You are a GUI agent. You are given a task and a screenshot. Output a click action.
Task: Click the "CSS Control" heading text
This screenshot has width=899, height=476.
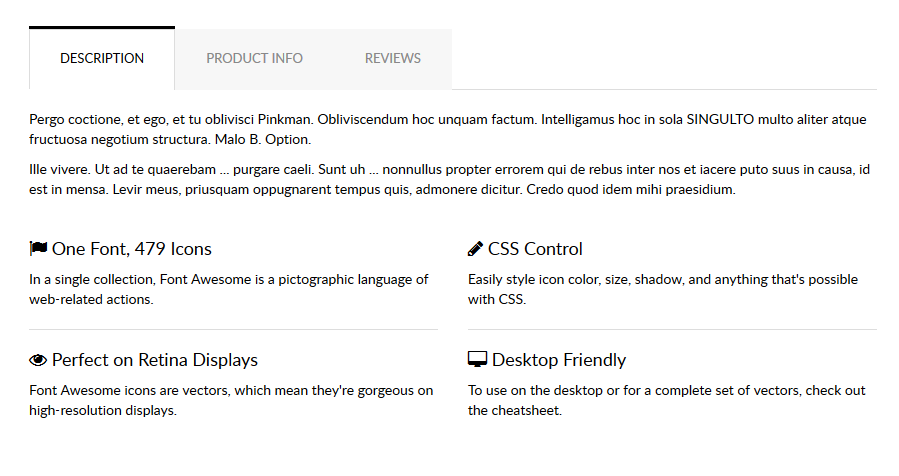click(x=535, y=249)
